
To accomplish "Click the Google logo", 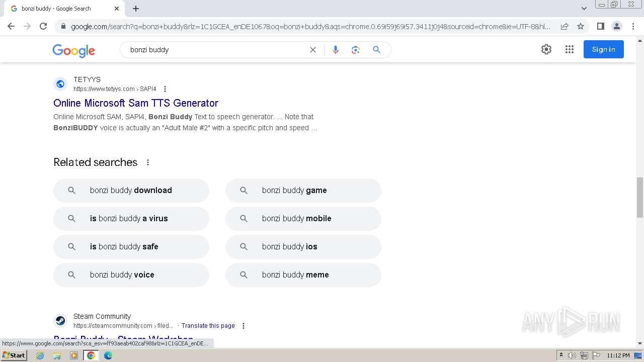I will pos(73,50).
